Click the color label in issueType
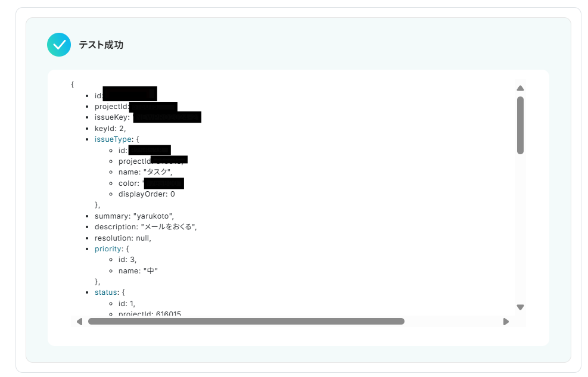 pos(129,183)
